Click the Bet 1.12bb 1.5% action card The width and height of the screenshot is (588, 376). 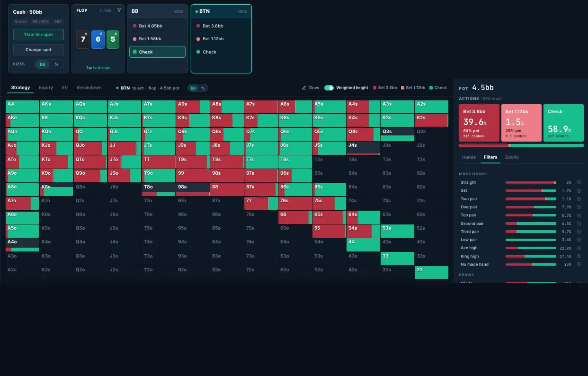pyautogui.click(x=521, y=123)
